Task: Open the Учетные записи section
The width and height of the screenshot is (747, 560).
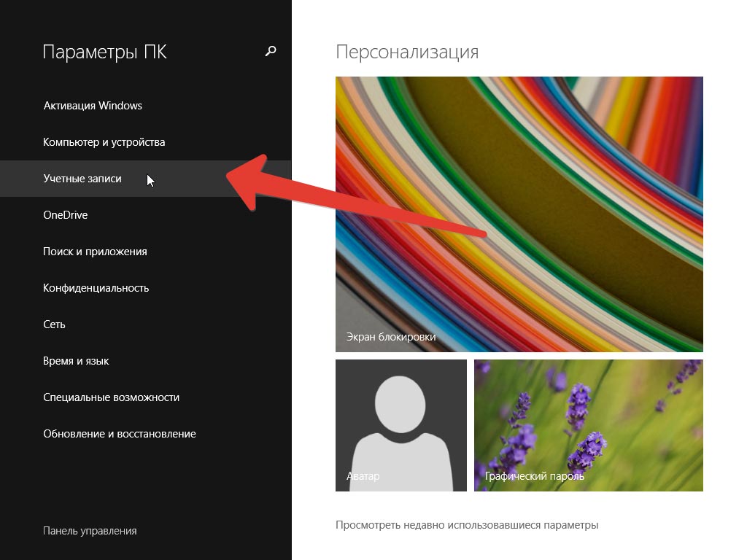Action: pyautogui.click(x=82, y=179)
